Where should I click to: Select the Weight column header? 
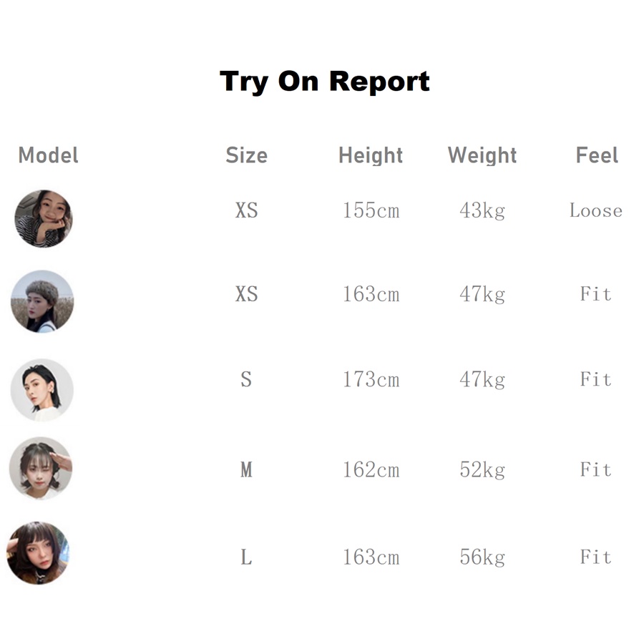(482, 155)
